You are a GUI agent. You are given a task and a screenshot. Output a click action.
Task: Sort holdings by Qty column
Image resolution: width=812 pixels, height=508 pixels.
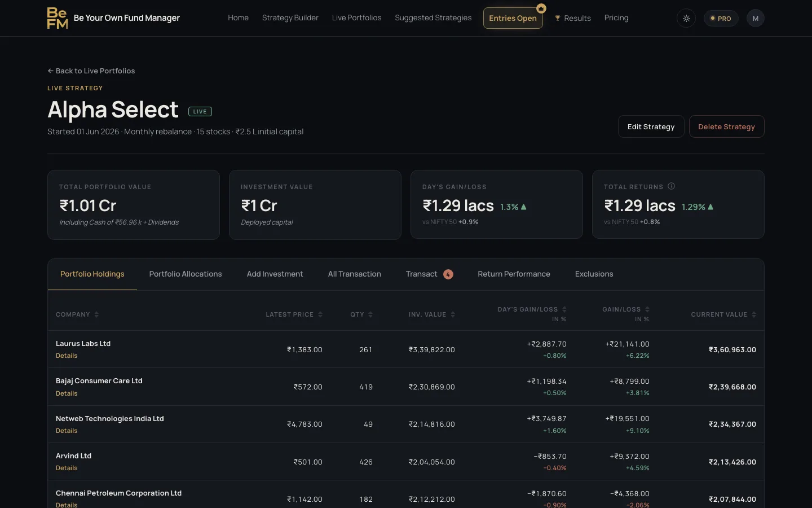tap(361, 314)
